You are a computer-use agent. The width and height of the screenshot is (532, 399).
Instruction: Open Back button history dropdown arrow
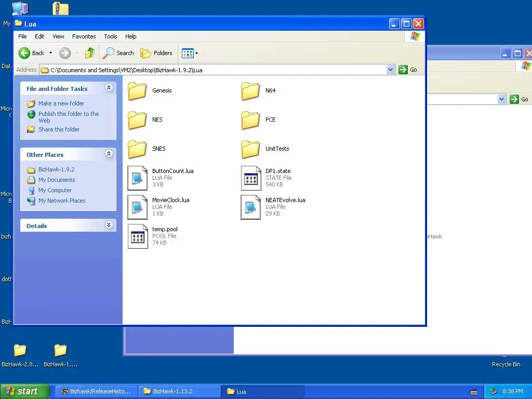pos(50,53)
